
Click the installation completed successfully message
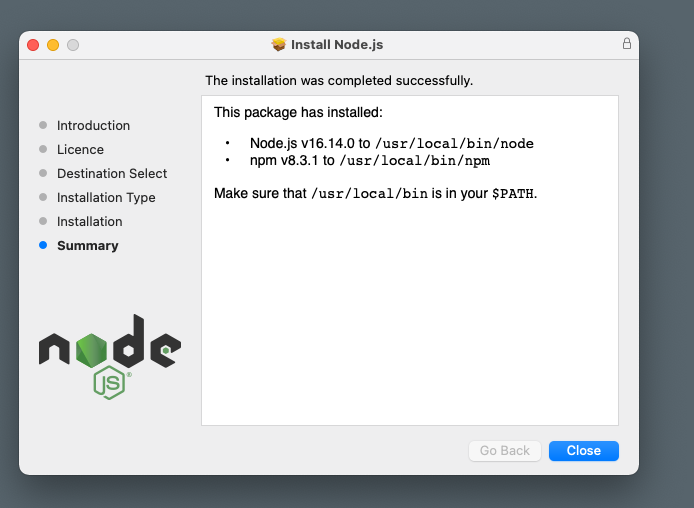point(339,81)
